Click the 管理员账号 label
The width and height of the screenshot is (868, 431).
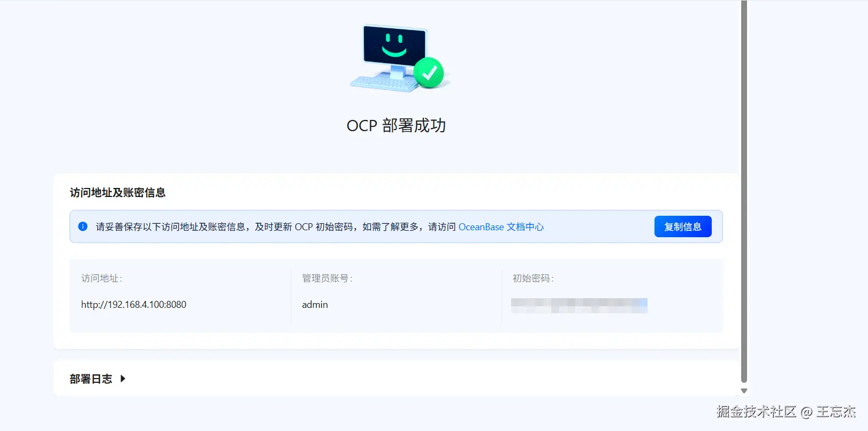tap(327, 278)
